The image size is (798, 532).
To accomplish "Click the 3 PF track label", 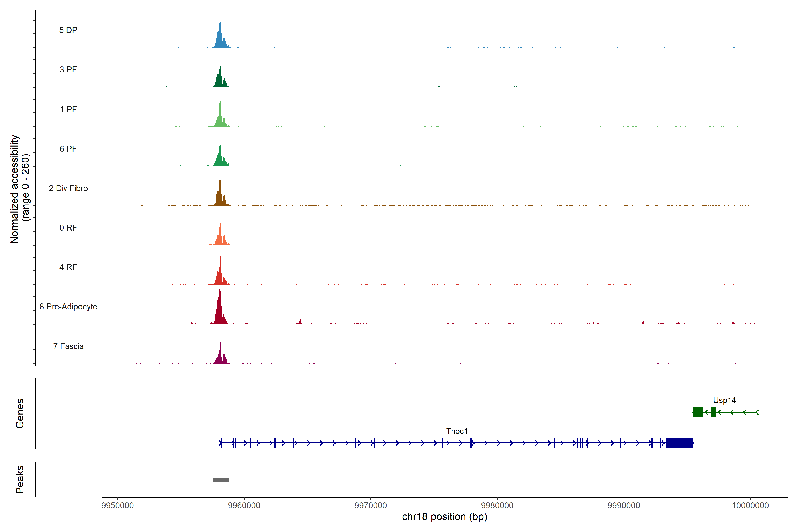I will tap(68, 70).
